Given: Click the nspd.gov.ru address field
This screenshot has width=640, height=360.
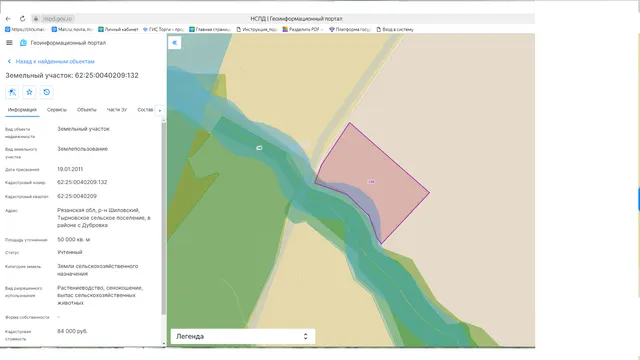Looking at the screenshot, I should click(x=58, y=19).
